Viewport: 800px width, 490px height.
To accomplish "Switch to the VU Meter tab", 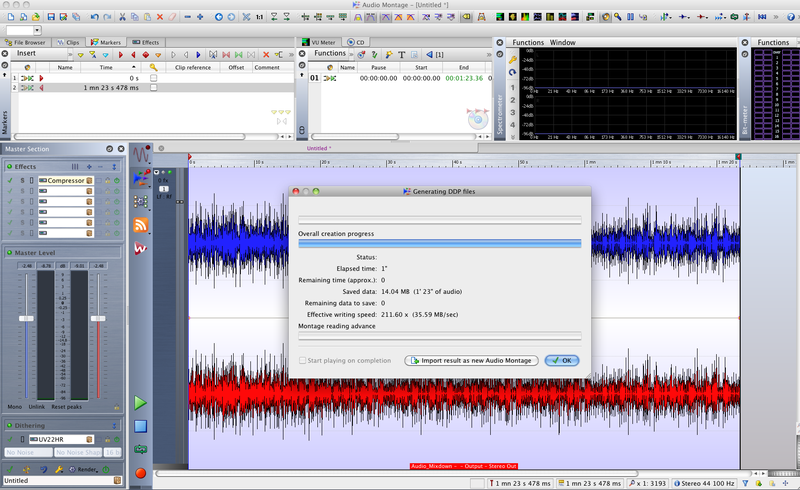I will point(319,42).
